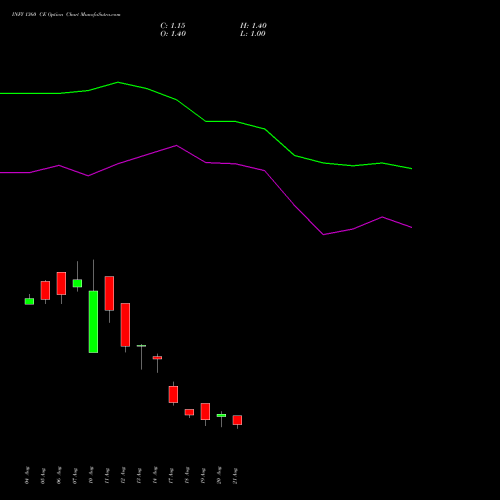
Task: Select the red candle above 05 Aug
Action: tap(45, 290)
